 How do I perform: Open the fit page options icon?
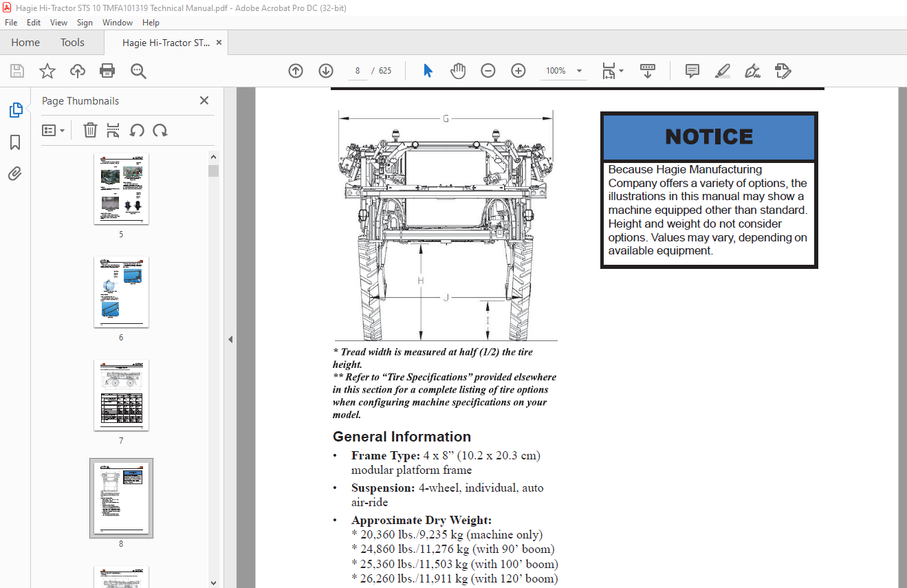[x=612, y=71]
